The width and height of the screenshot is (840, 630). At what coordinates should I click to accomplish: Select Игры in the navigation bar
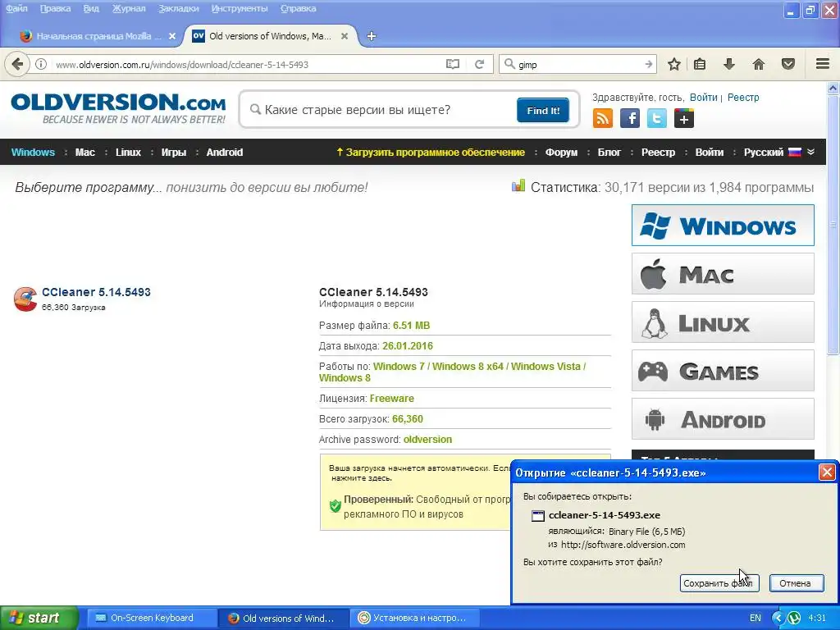[174, 152]
